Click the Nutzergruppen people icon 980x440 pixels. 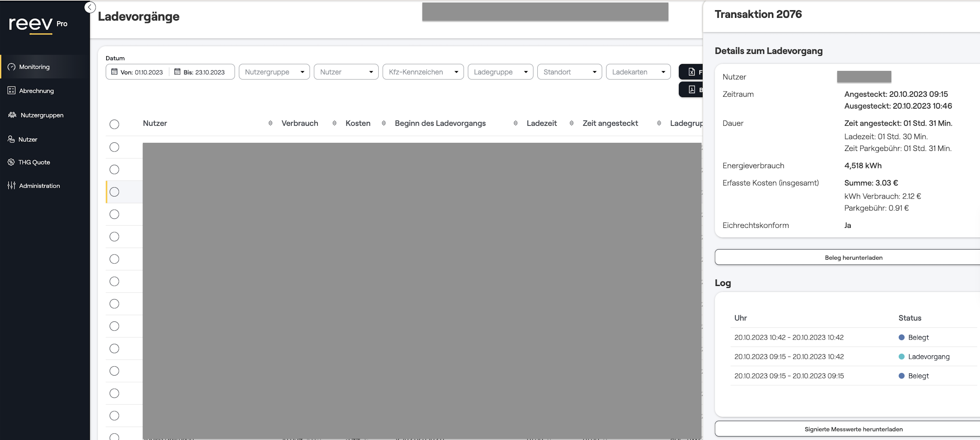click(x=12, y=115)
